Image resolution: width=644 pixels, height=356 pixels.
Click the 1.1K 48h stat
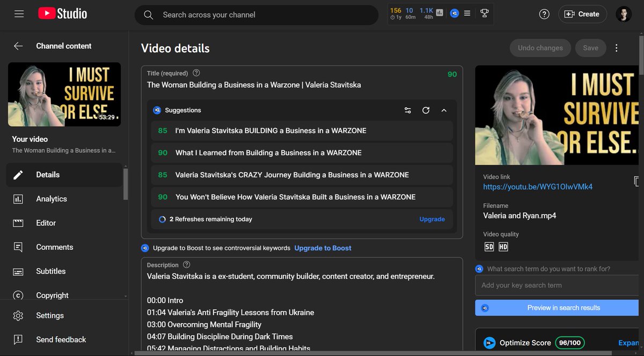tap(426, 13)
